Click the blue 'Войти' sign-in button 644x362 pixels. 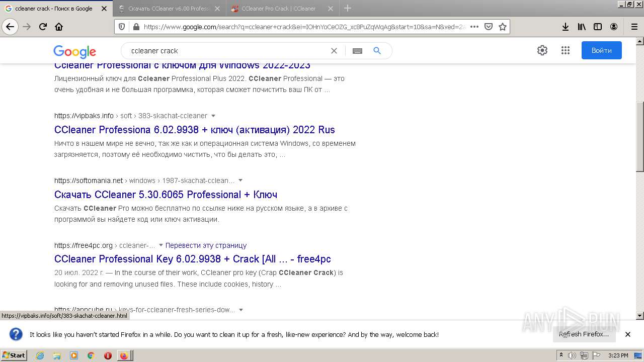coord(601,50)
